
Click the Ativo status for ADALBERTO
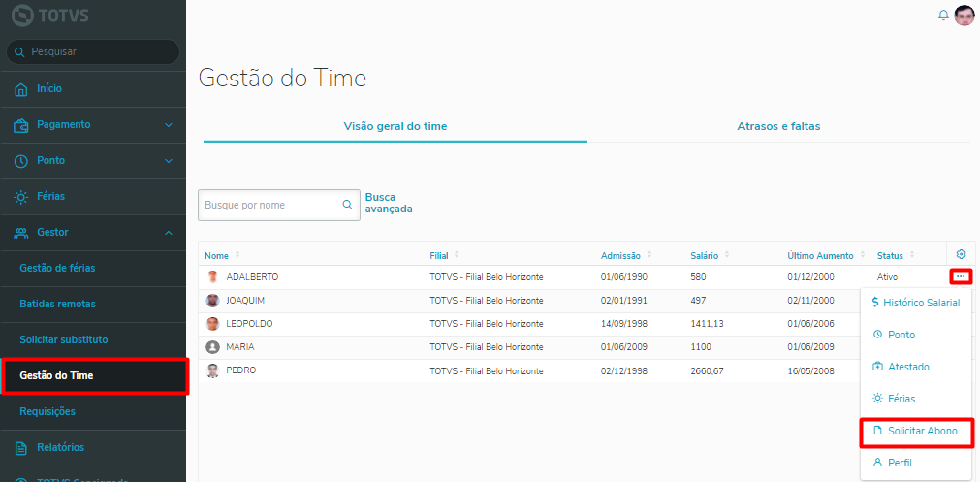pos(888,277)
